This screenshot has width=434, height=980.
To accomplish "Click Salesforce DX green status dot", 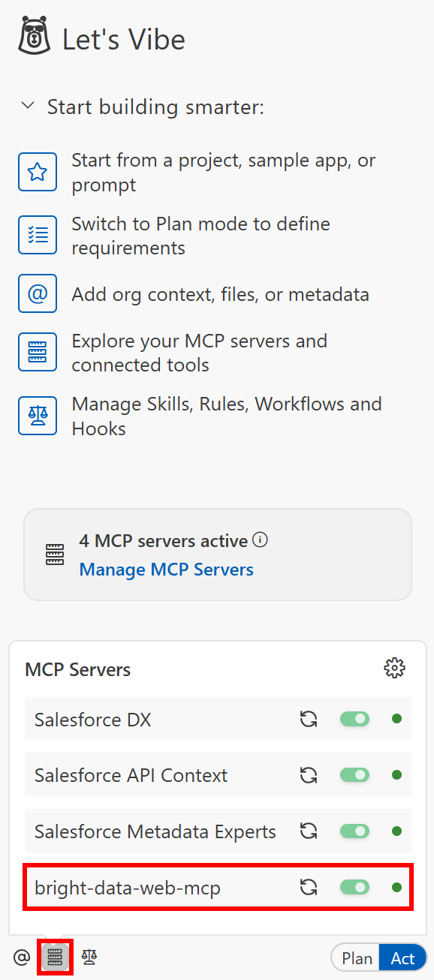I will pyautogui.click(x=397, y=719).
